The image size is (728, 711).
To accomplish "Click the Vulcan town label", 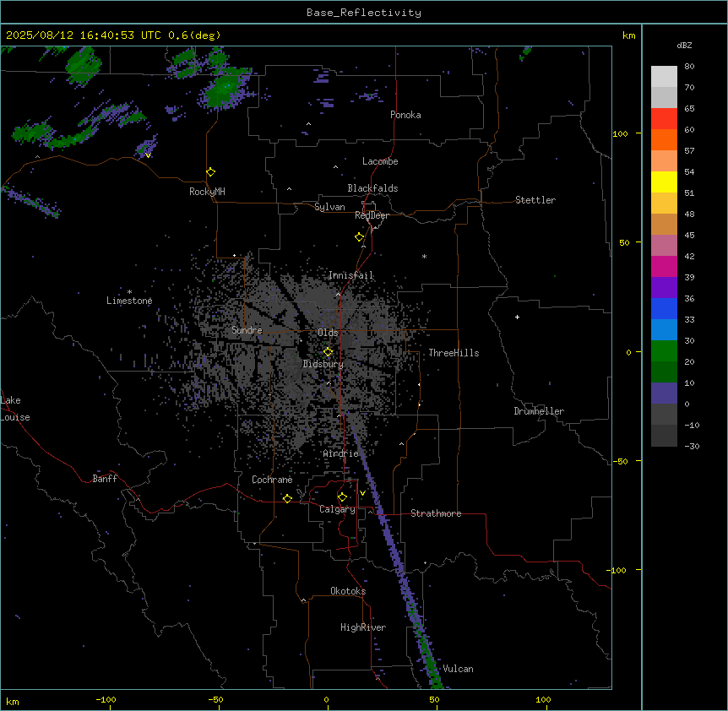I will click(459, 669).
